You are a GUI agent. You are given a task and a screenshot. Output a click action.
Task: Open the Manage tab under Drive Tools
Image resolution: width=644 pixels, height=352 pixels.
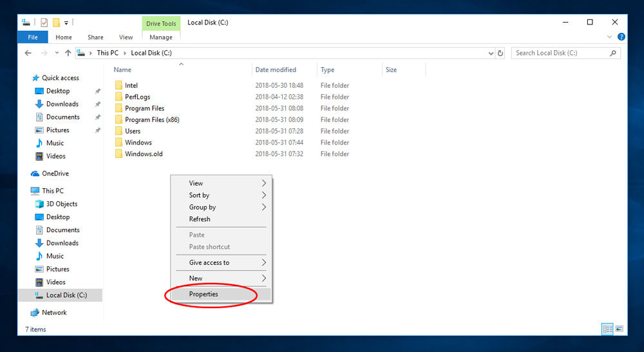tap(161, 37)
